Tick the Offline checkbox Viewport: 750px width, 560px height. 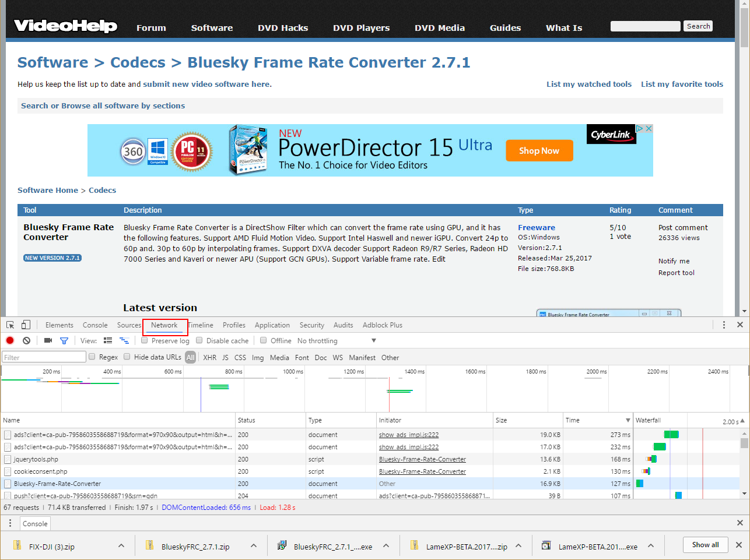[264, 340]
